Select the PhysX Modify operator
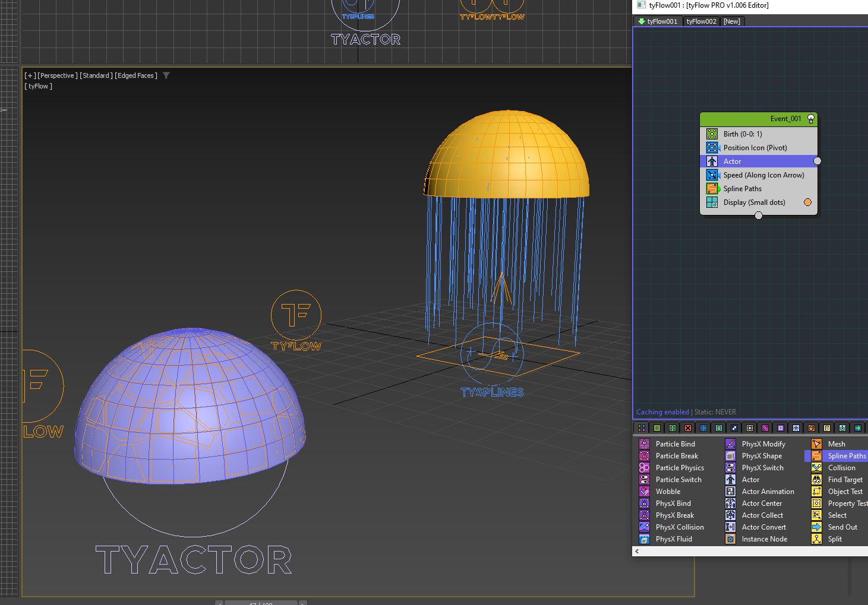The width and height of the screenshot is (868, 605). [x=755, y=444]
